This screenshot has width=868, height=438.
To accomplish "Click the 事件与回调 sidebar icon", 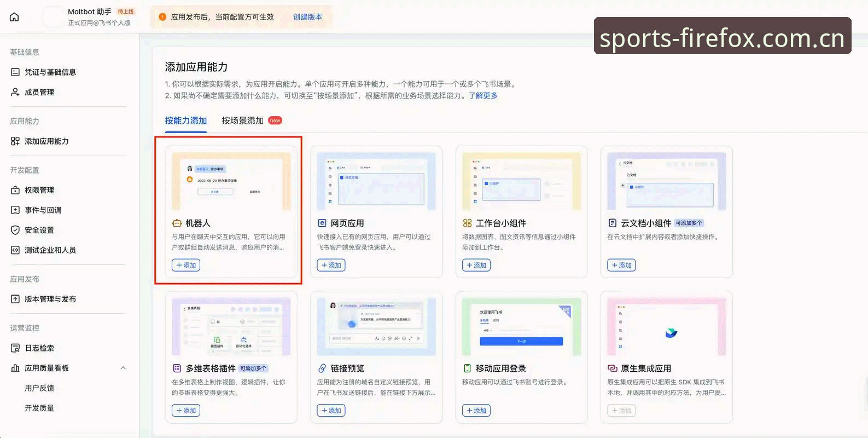I will [15, 210].
